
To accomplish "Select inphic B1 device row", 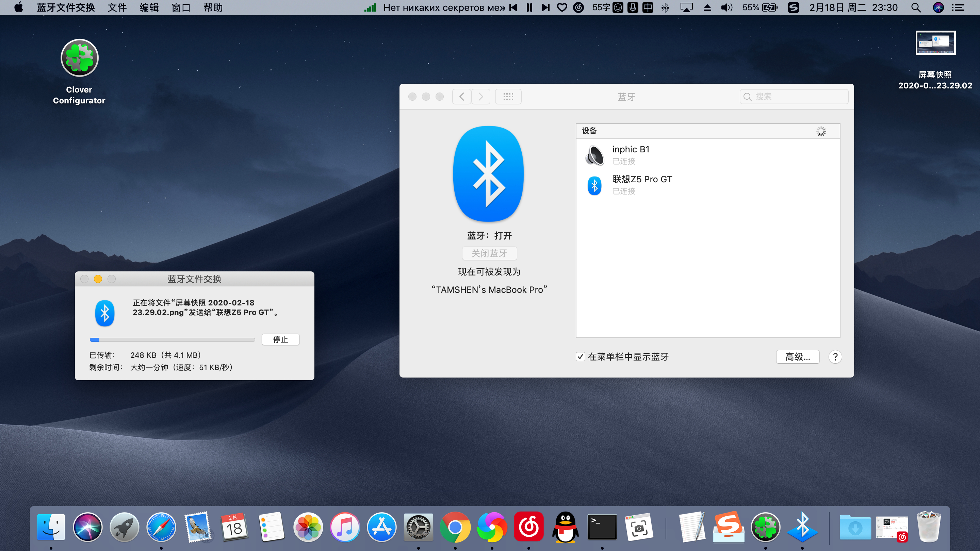I will coord(708,155).
